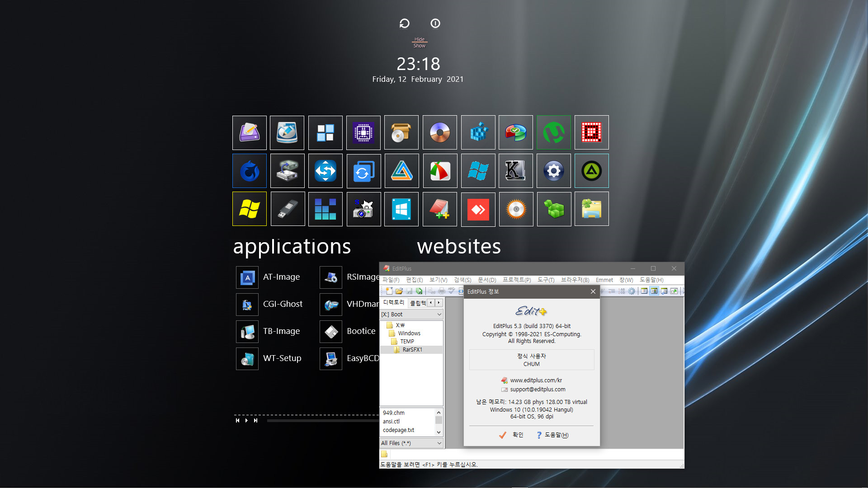Open the EditPlus red notepad tile
The height and width of the screenshot is (488, 868).
click(440, 209)
